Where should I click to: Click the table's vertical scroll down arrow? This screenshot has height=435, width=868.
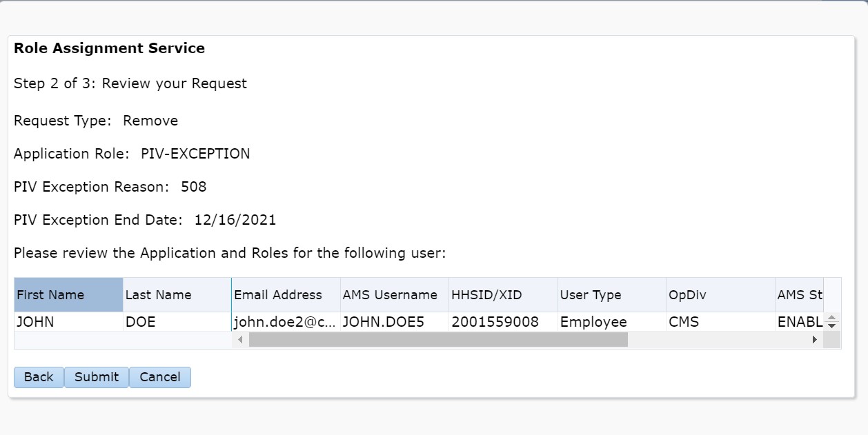tap(831, 325)
